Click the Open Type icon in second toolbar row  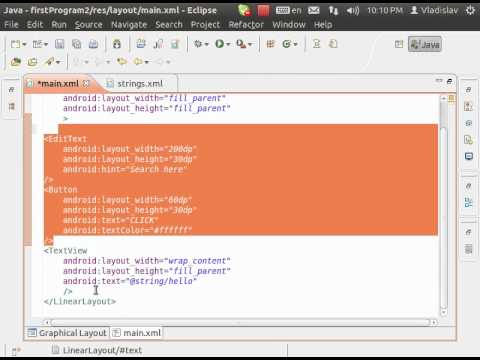pyautogui.click(x=16, y=62)
